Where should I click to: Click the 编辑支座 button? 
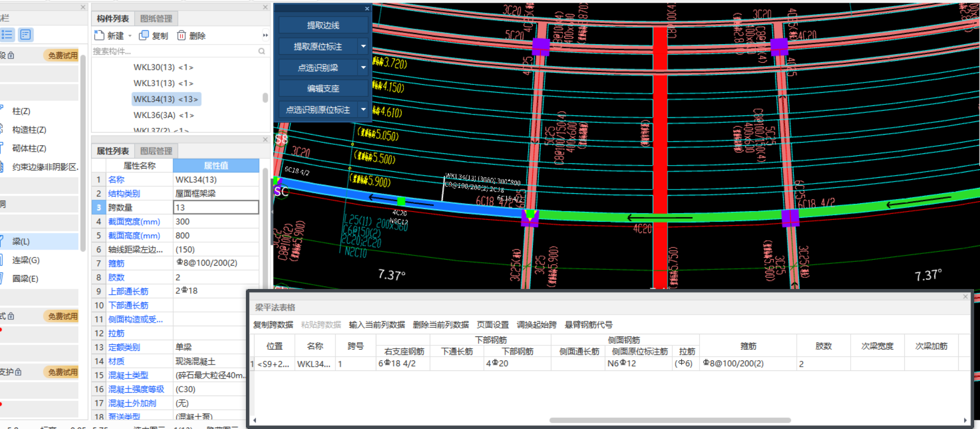coord(323,88)
